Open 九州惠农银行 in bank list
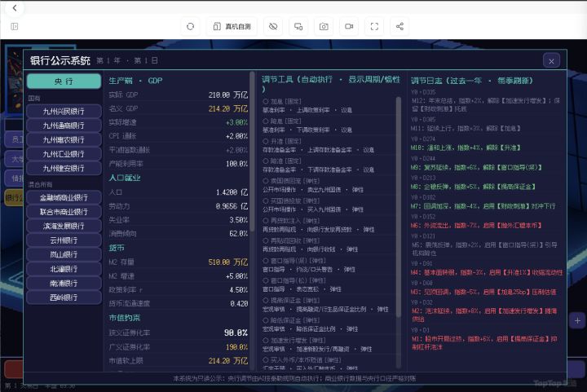This screenshot has width=587, height=392. pos(64,139)
